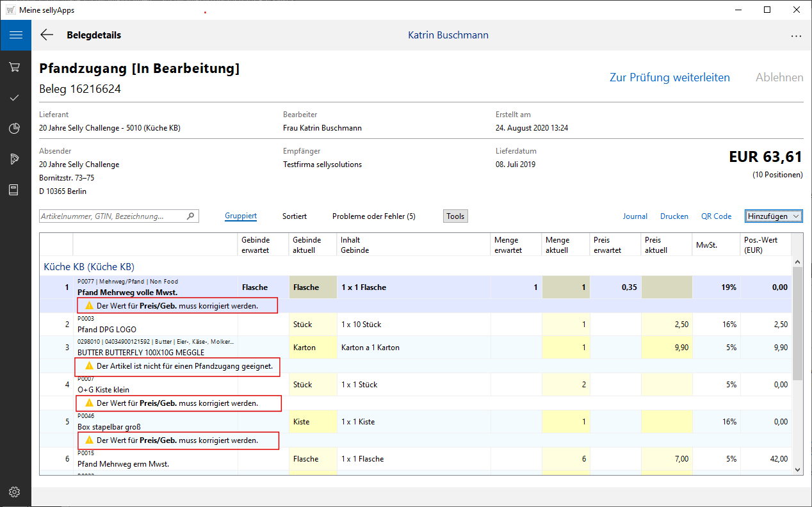
Task: Select the Gruppiert view tab
Action: (241, 216)
